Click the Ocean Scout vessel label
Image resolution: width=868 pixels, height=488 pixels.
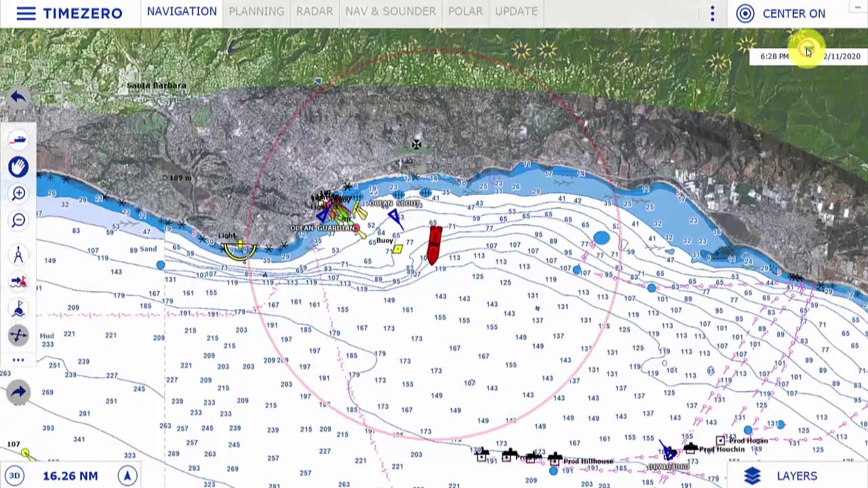[394, 203]
